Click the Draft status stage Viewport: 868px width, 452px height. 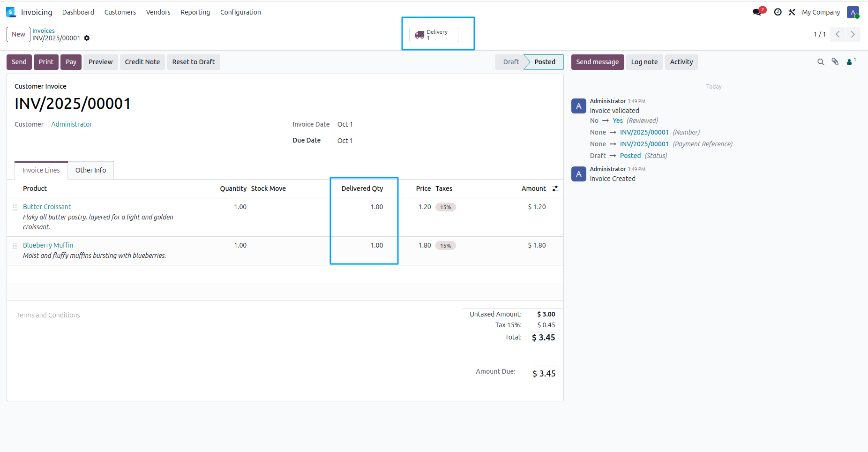pyautogui.click(x=511, y=62)
